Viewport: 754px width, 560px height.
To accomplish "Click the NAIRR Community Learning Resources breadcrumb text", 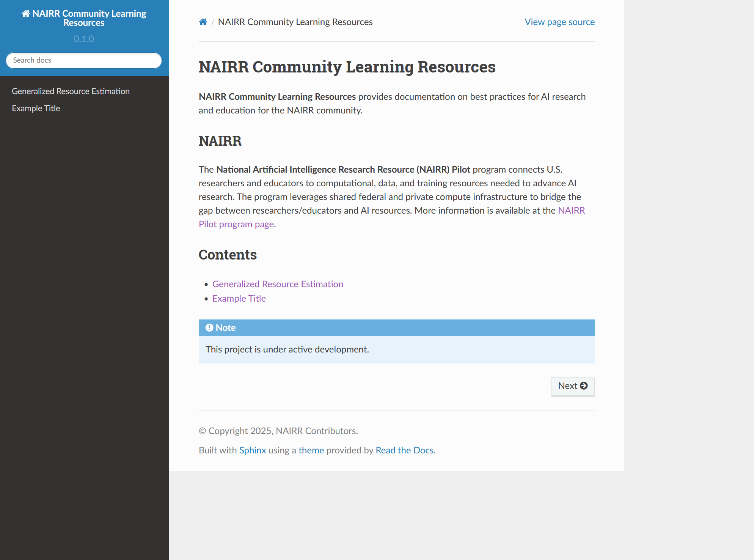I will [x=295, y=22].
